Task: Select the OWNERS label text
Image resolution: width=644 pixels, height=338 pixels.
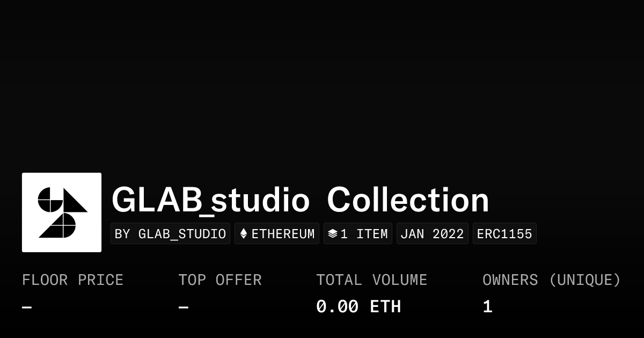Action: pyautogui.click(x=510, y=280)
